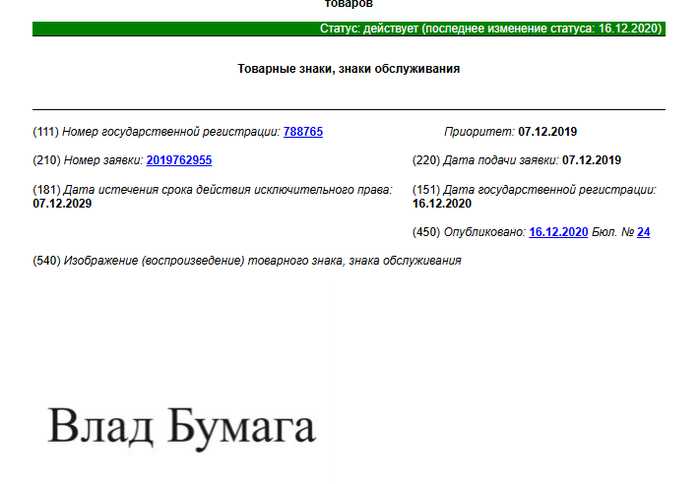Open application number 2019762955 link

tap(179, 160)
